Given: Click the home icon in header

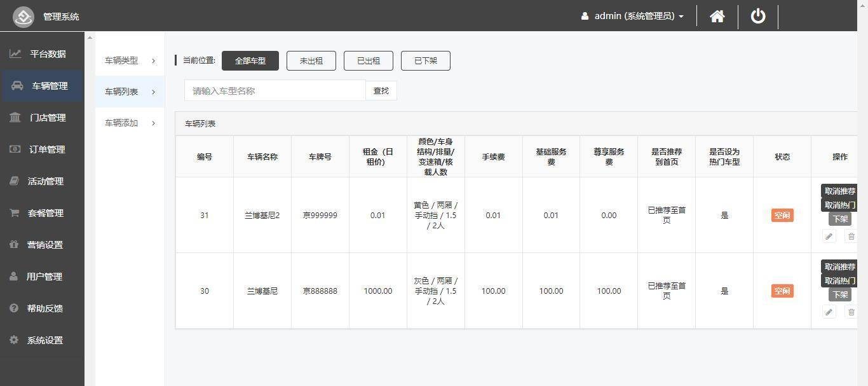Looking at the screenshot, I should click(x=717, y=16).
